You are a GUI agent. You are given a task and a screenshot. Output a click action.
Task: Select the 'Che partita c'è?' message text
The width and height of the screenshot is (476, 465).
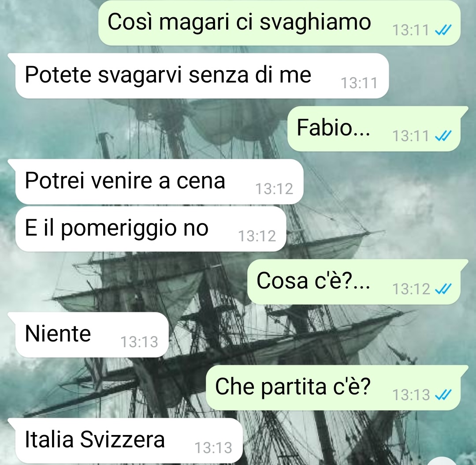[293, 386]
